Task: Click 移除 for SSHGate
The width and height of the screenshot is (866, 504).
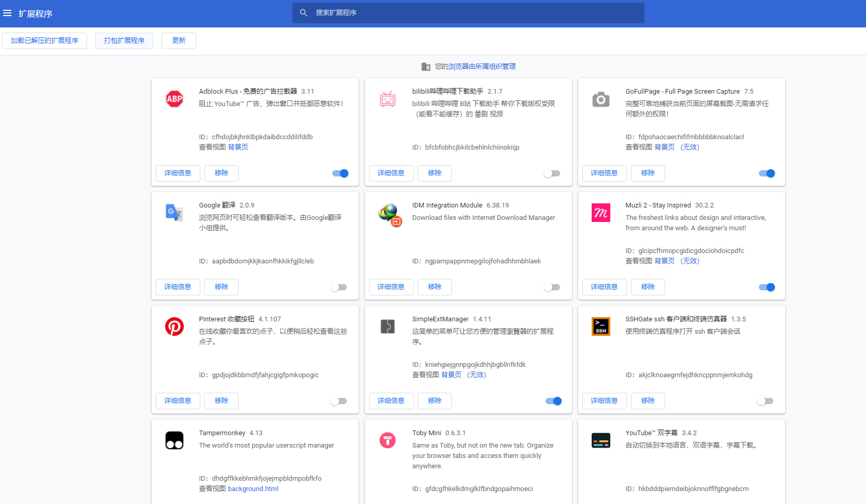Action: pos(648,401)
